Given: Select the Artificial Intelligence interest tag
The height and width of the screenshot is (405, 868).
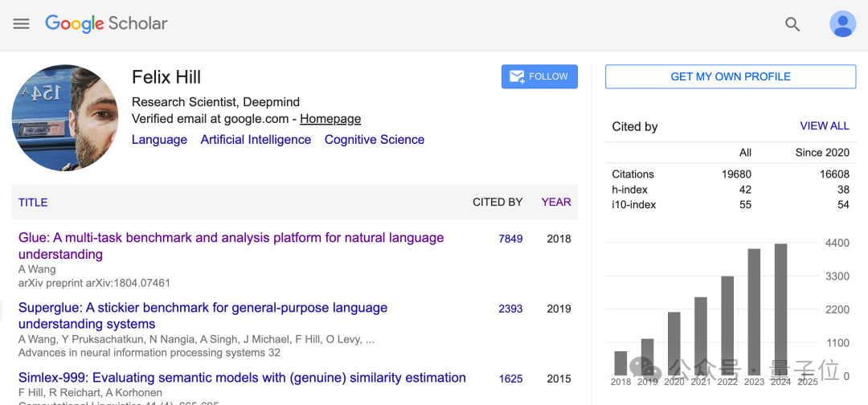Looking at the screenshot, I should (256, 140).
